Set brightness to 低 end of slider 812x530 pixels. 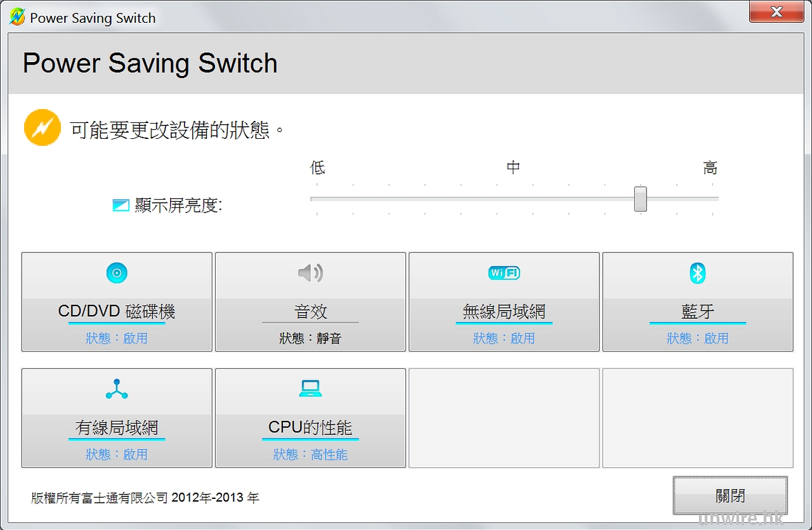pyautogui.click(x=317, y=199)
